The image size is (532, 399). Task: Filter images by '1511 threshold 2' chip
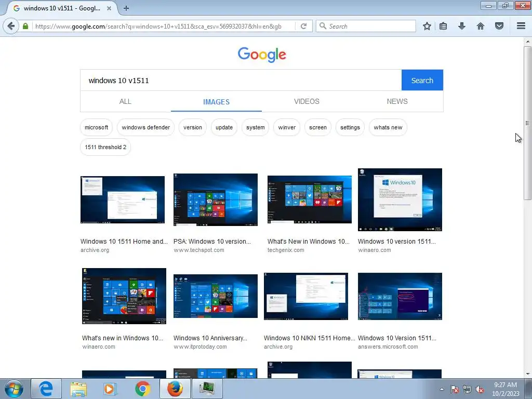point(105,147)
